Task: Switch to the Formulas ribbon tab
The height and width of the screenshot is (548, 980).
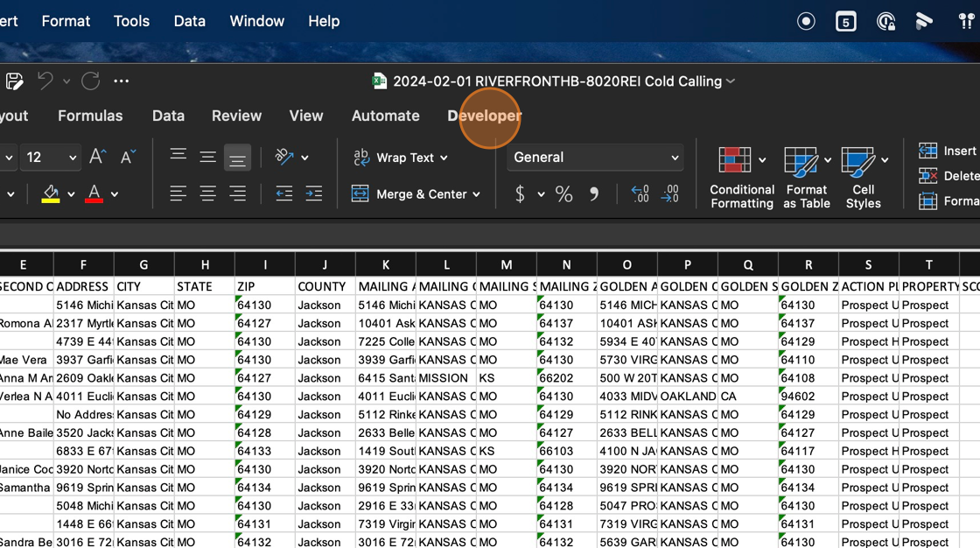Action: (x=90, y=116)
